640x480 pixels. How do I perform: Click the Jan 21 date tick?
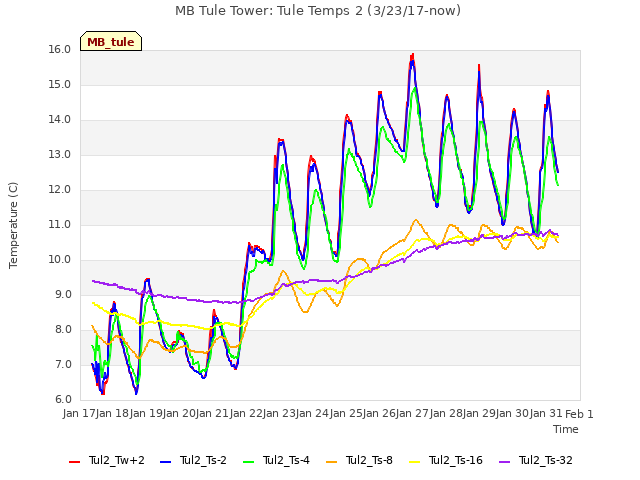click(x=212, y=414)
